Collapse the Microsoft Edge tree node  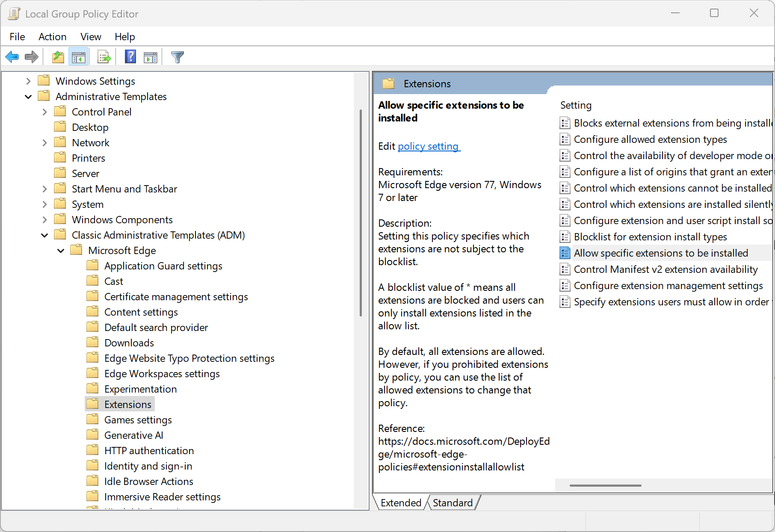61,251
